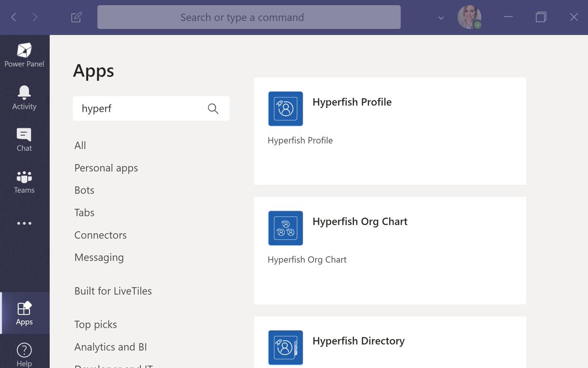Screen dimensions: 588x368
Task: Expand the dropdown next to the search bar
Action: tap(440, 17)
